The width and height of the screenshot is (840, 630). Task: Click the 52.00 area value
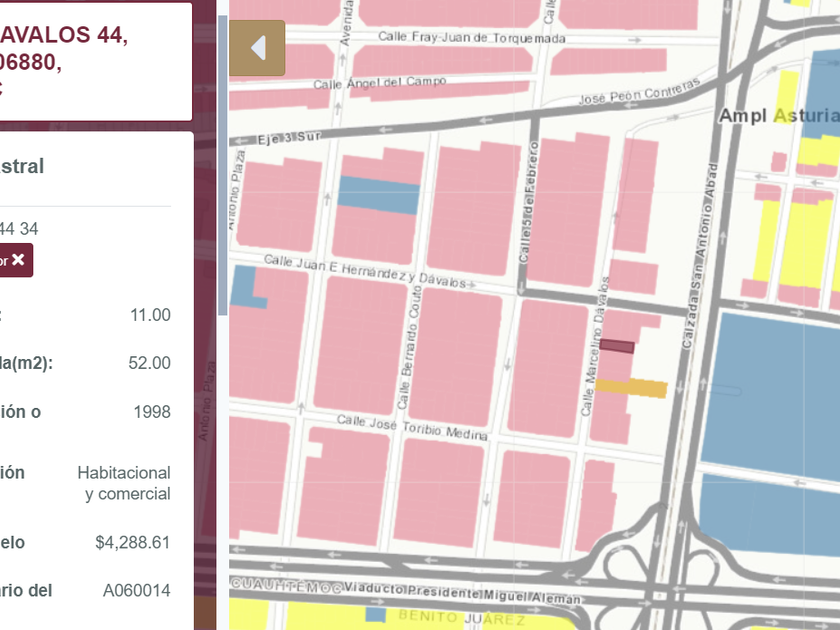click(x=149, y=363)
